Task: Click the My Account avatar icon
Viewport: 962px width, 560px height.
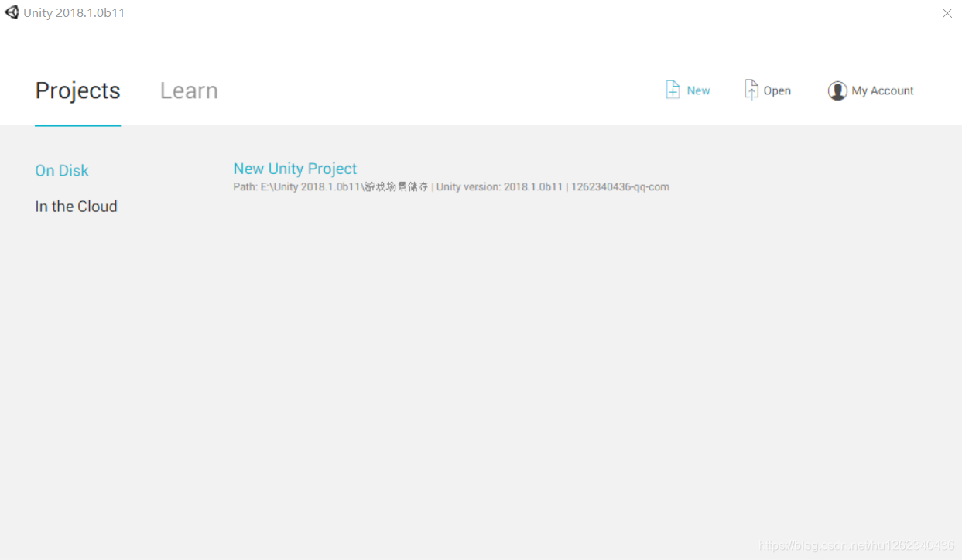Action: point(837,90)
